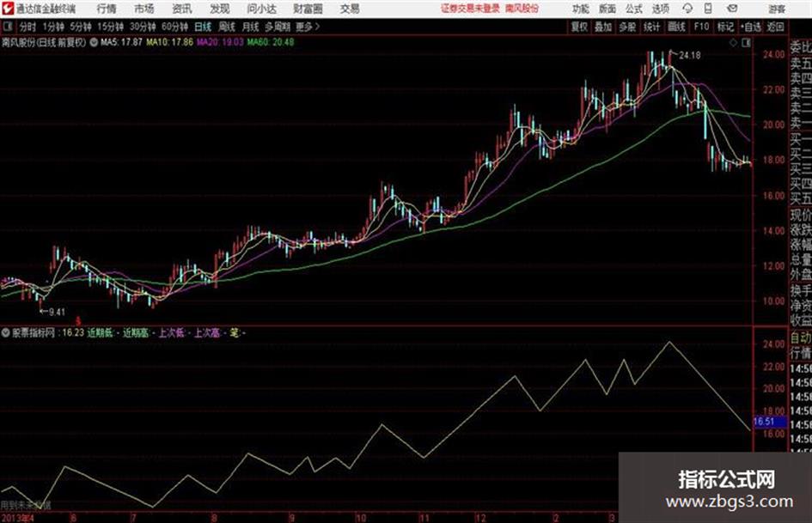Viewport: 812px width, 523px height.
Task: Click the MA60: 20.48 indicator value
Action: click(x=271, y=42)
